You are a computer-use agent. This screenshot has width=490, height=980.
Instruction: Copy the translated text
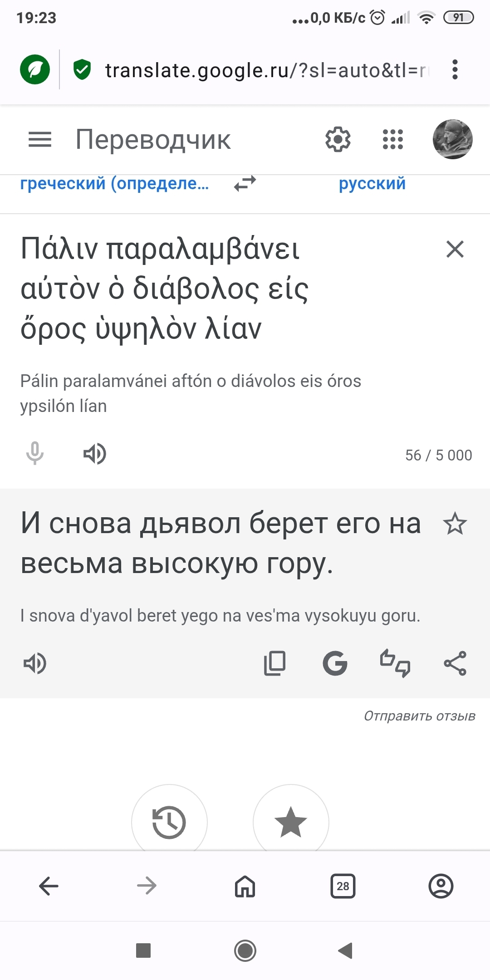275,663
